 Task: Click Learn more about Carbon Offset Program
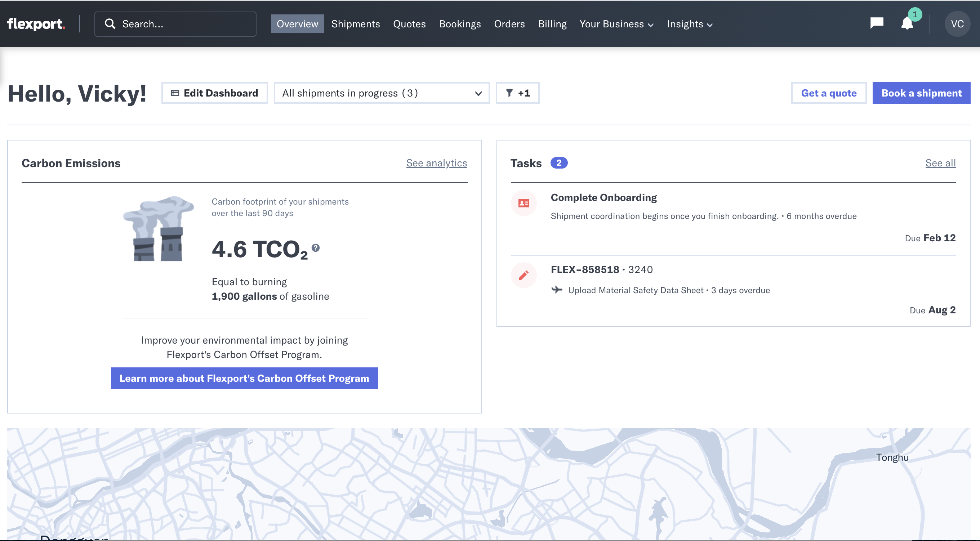[x=245, y=377]
